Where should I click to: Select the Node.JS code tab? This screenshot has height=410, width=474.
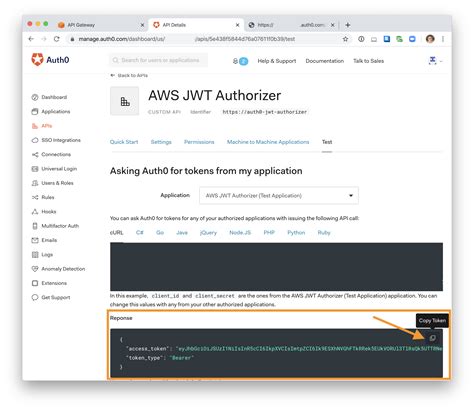click(x=240, y=233)
